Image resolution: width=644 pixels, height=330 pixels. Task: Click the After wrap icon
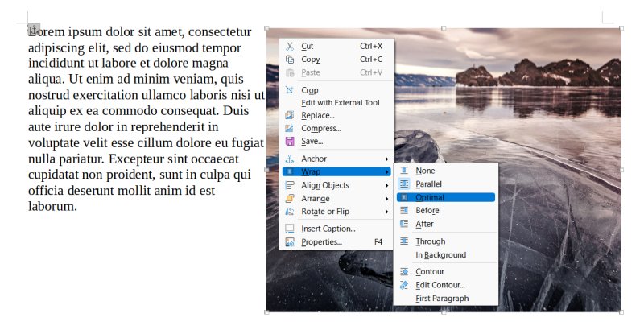pyautogui.click(x=404, y=224)
